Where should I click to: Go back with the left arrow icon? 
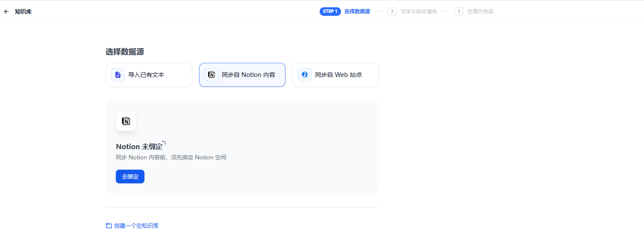[x=6, y=12]
